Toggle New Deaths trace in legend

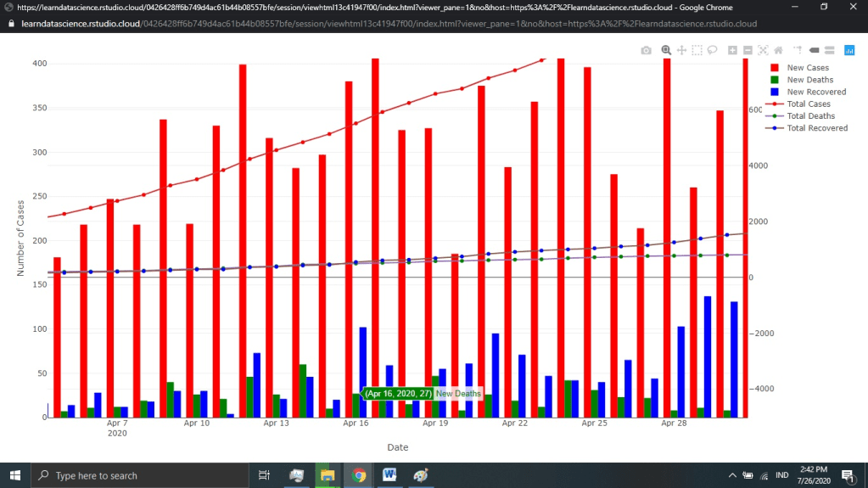(x=810, y=80)
